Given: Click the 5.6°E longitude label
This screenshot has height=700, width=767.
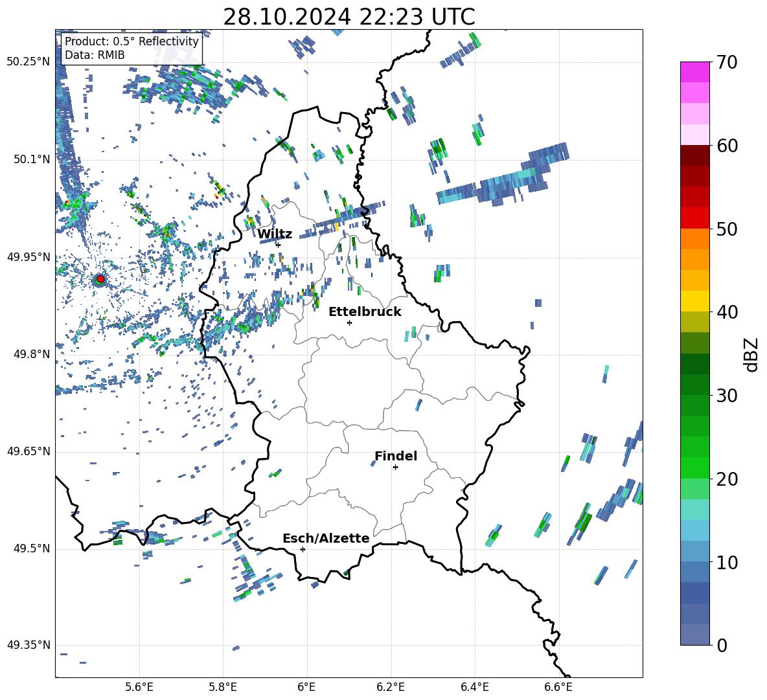Looking at the screenshot, I should pyautogui.click(x=139, y=687).
